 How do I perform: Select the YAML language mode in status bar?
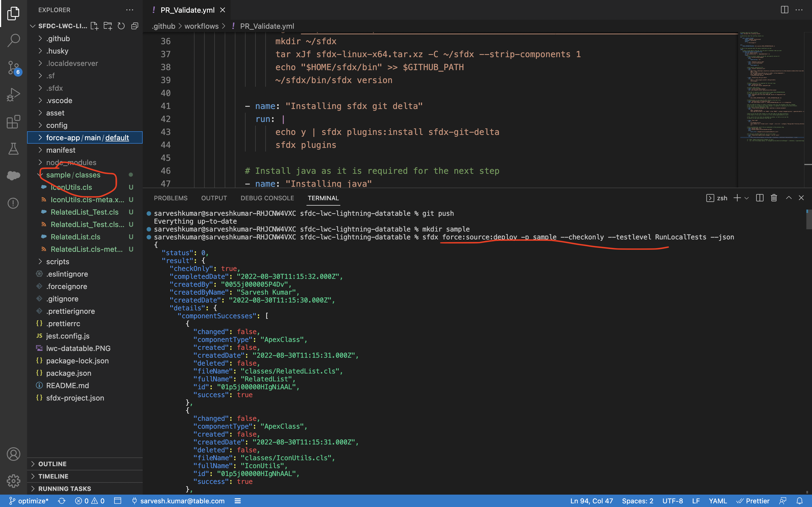tap(718, 501)
